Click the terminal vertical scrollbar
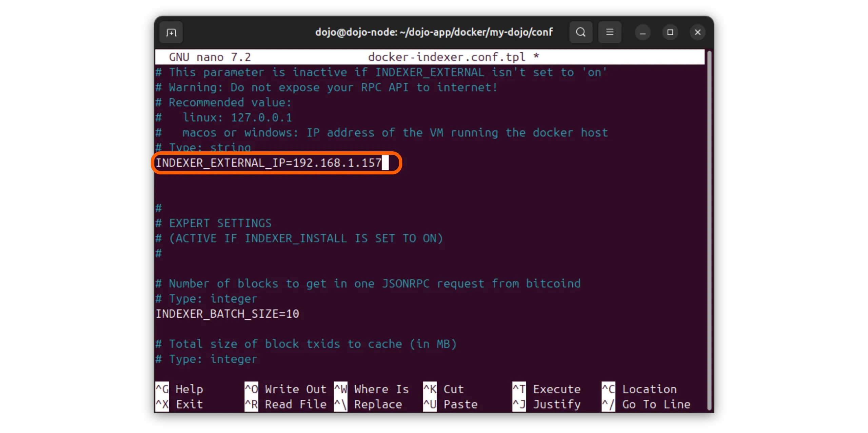The width and height of the screenshot is (868, 433). [x=709, y=231]
